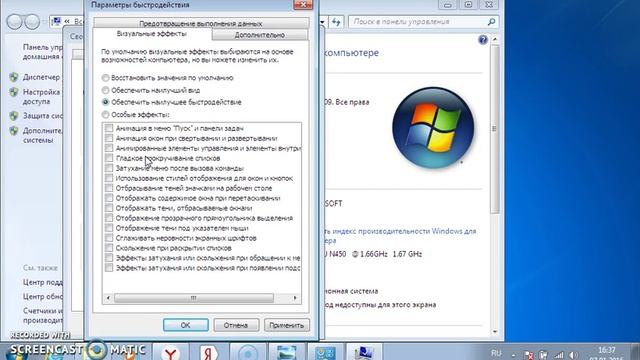This screenshot has width=640, height=360.
Task: Open 'Диспетчер' link in left sidebar
Action: (x=41, y=77)
